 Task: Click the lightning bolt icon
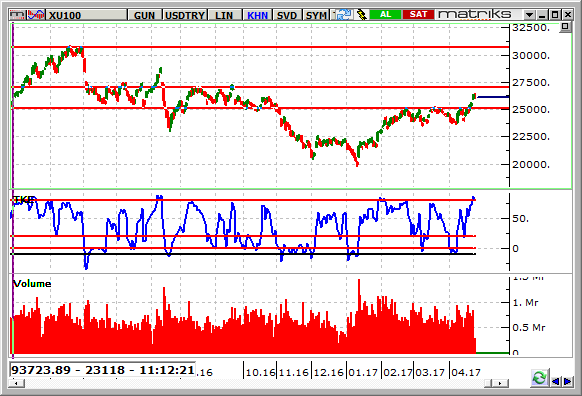361,15
